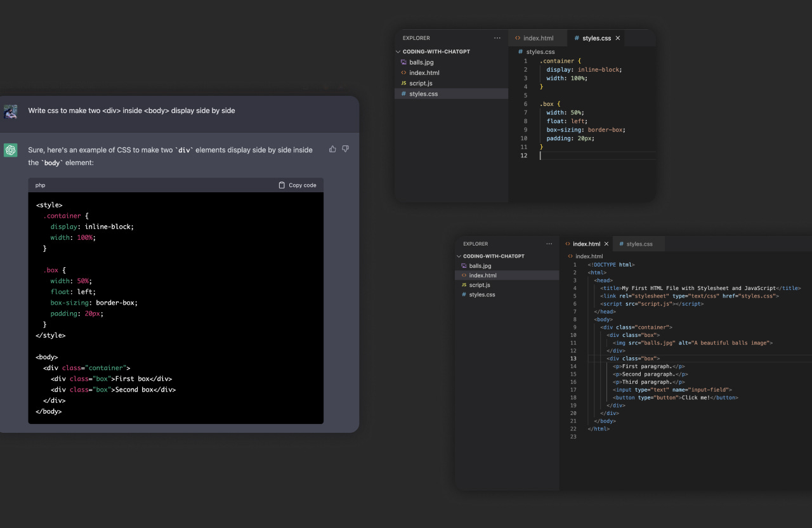
Task: Click 'box-sizing: border-box;' in styles.css editor
Action: point(586,129)
